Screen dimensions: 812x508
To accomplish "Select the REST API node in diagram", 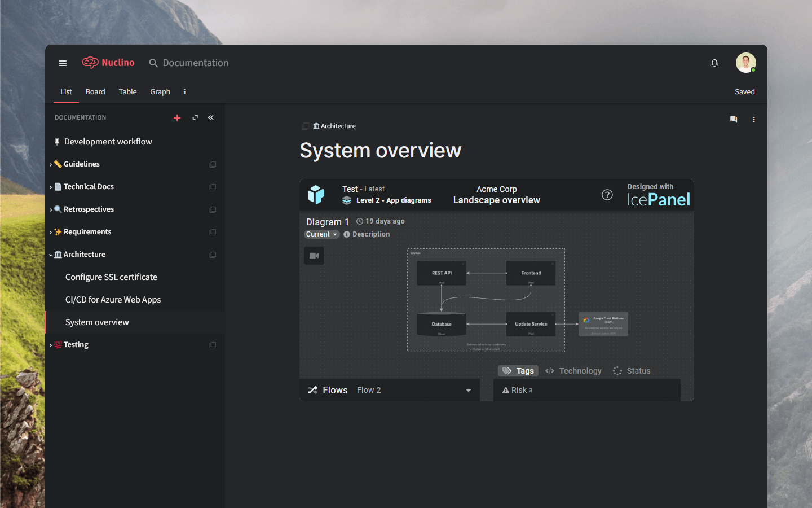I will tap(442, 273).
